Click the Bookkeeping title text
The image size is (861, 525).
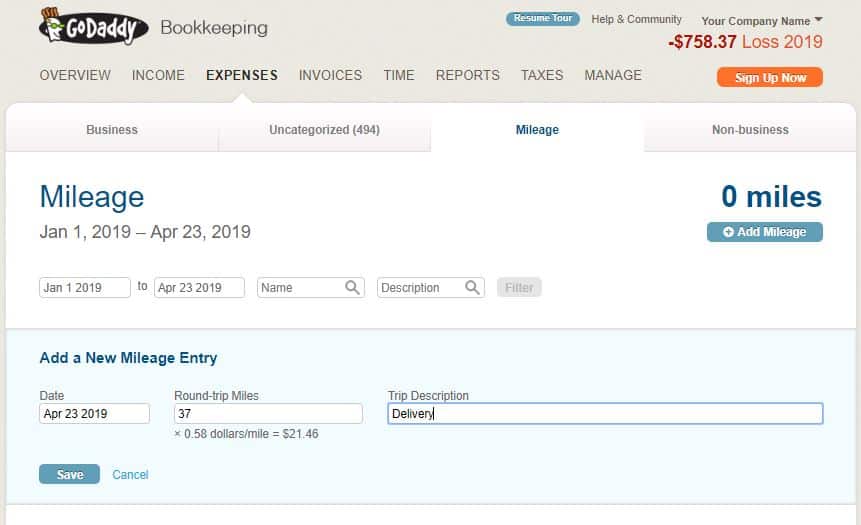[x=214, y=28]
